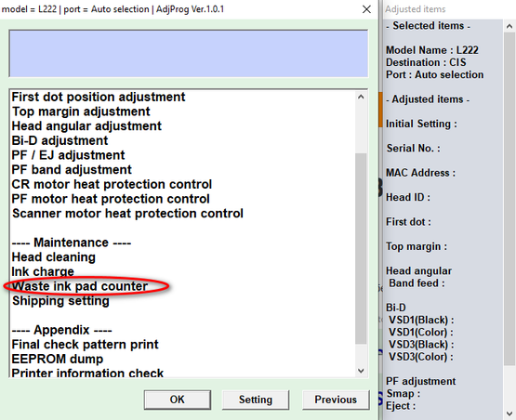The width and height of the screenshot is (516, 420).
Task: Pick PF / EJ adjustment entry
Action: tap(68, 155)
